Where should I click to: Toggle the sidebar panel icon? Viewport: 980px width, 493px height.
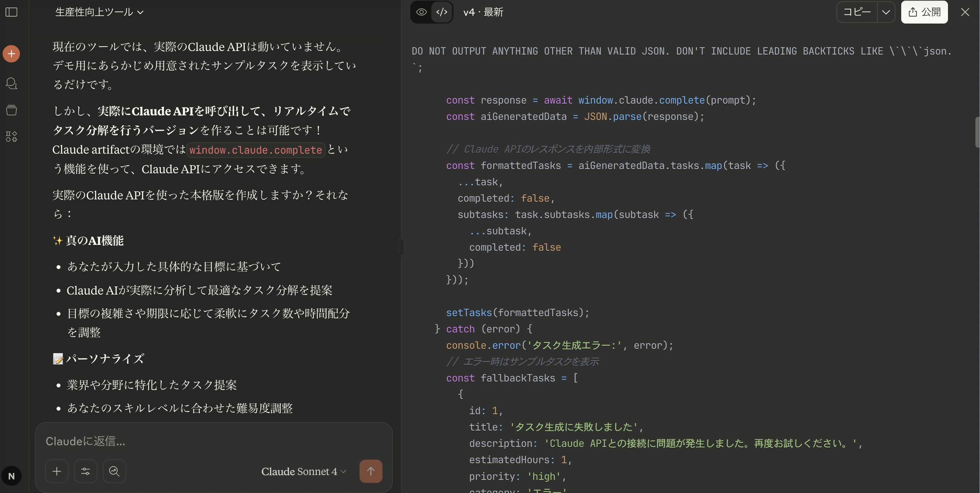11,12
